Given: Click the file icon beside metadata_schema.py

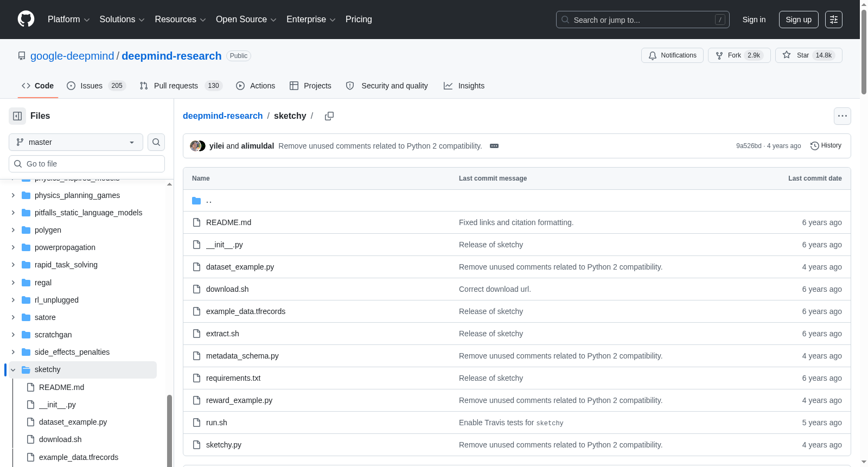Looking at the screenshot, I should pos(196,356).
